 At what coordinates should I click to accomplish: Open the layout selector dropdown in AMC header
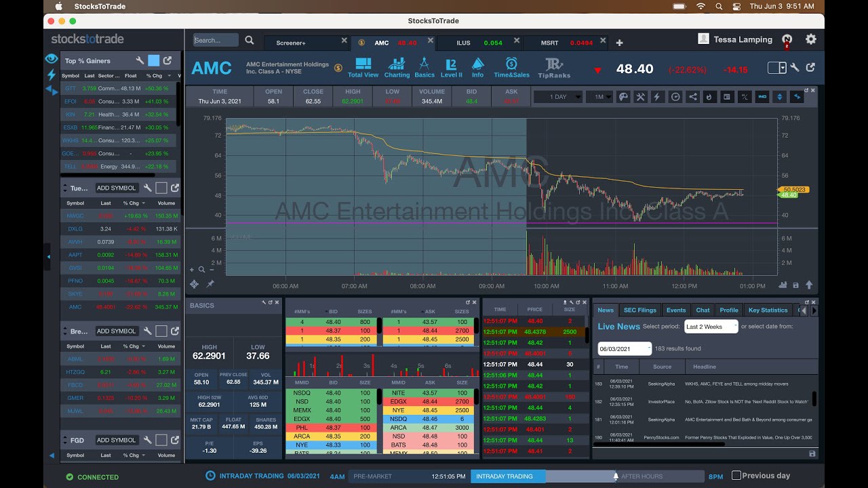point(777,68)
